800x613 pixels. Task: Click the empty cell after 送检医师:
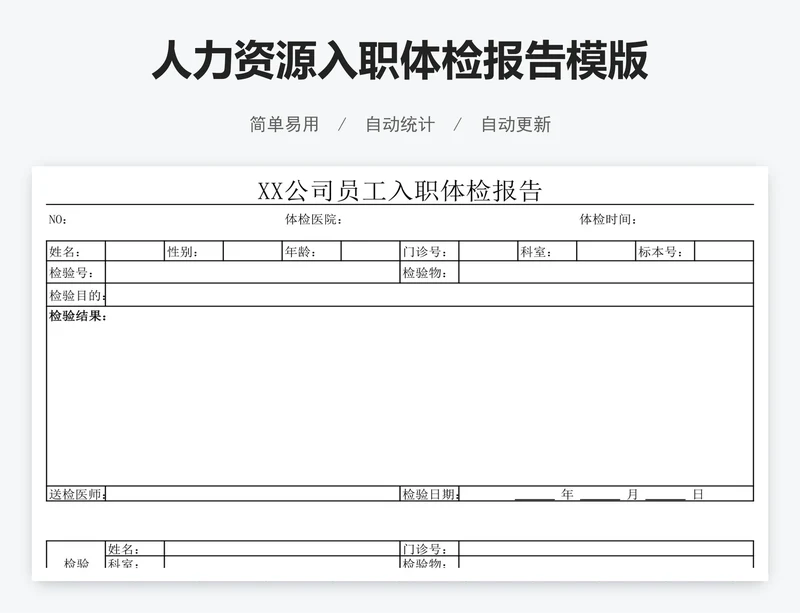[253, 494]
